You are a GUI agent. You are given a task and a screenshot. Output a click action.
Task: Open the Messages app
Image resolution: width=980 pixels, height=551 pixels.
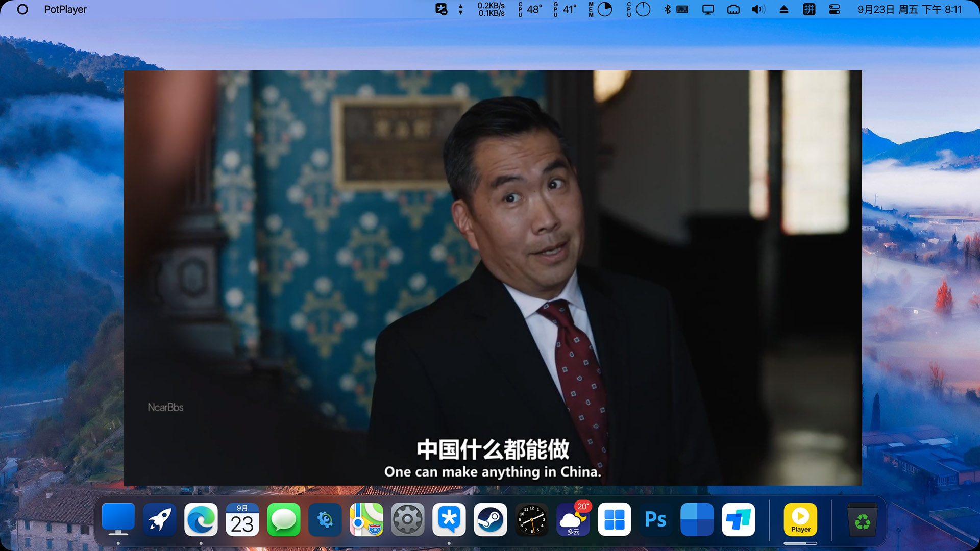click(x=284, y=519)
